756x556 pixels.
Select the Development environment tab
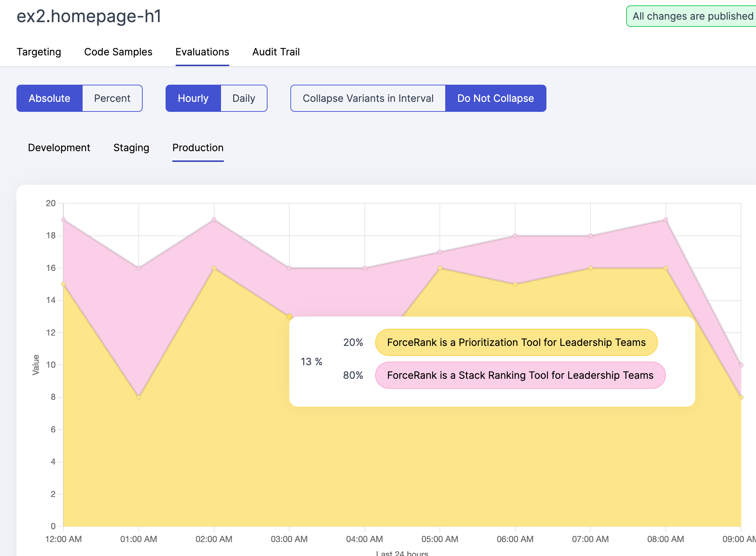[x=59, y=148]
